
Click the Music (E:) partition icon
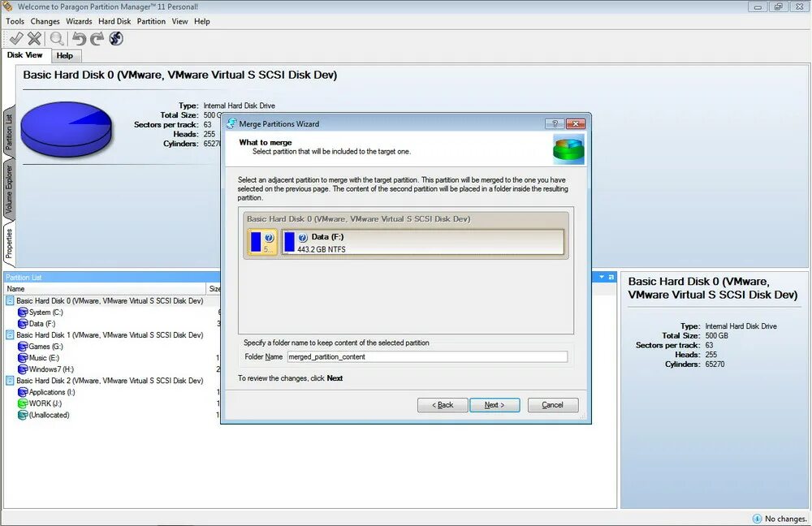tap(22, 358)
